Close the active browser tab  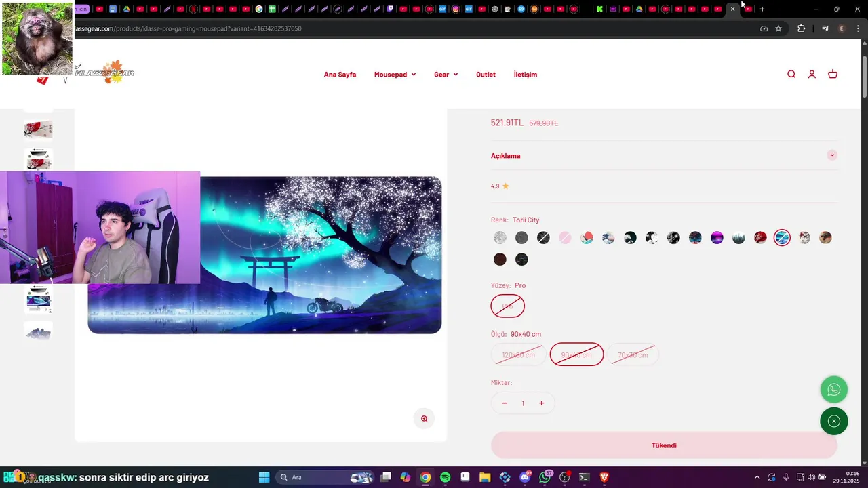pos(732,9)
